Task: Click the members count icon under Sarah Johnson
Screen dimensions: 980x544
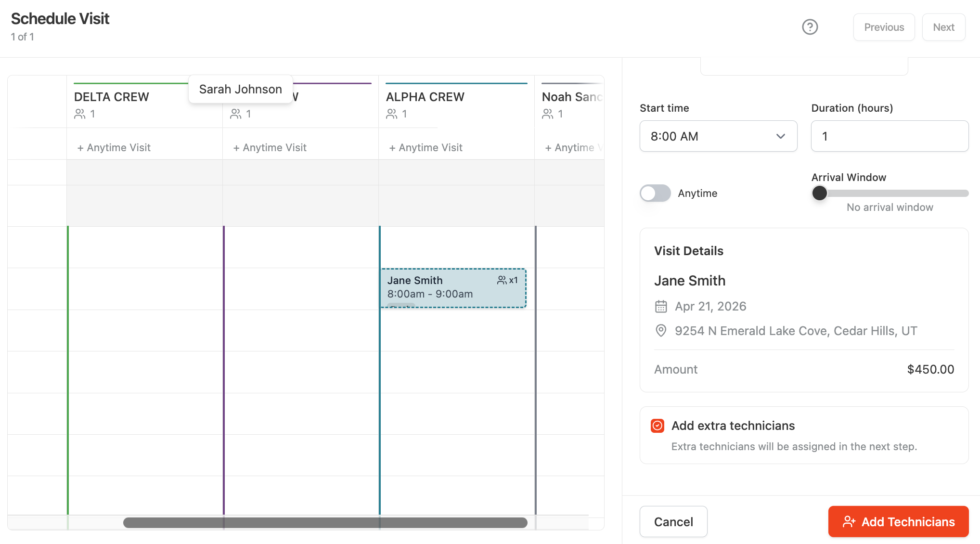Action: click(236, 114)
